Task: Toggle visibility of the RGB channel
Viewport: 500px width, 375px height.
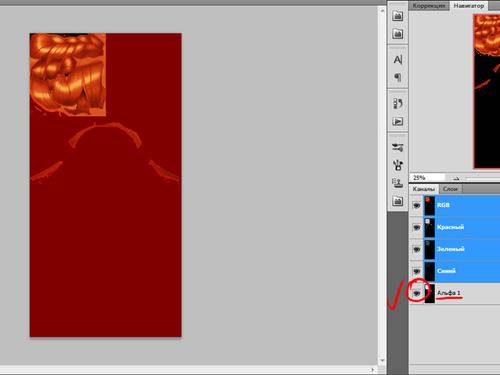Action: [x=417, y=205]
